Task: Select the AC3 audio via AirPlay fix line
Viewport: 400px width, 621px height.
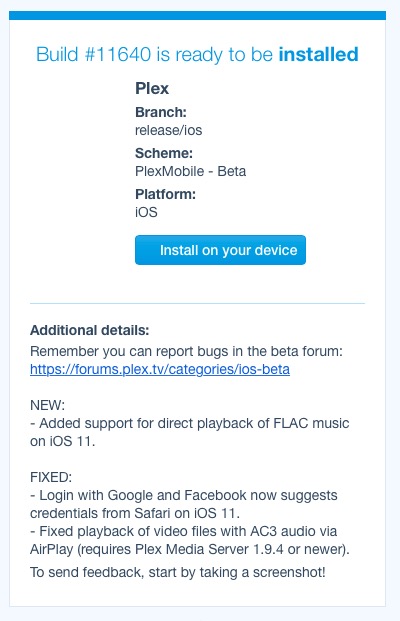Action: click(190, 540)
